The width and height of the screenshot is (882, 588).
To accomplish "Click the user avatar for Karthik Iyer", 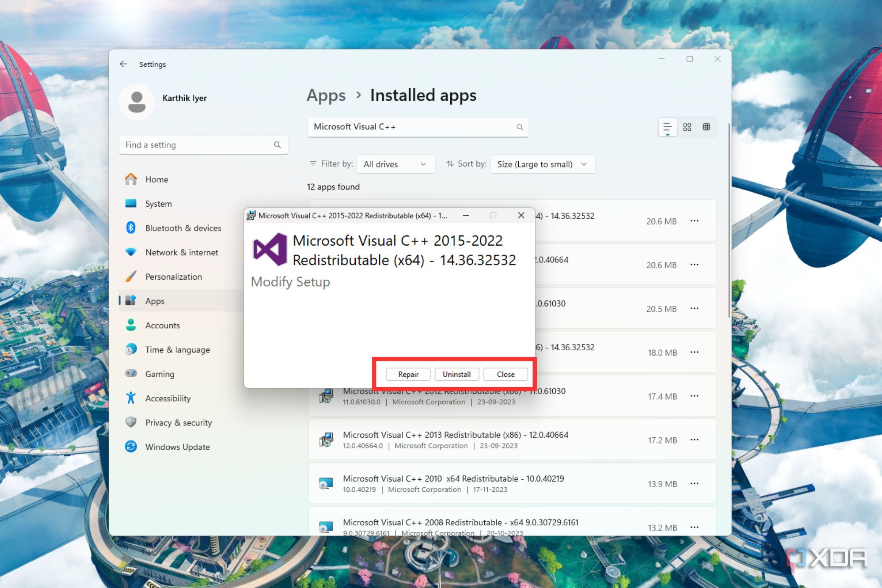I will point(137,102).
